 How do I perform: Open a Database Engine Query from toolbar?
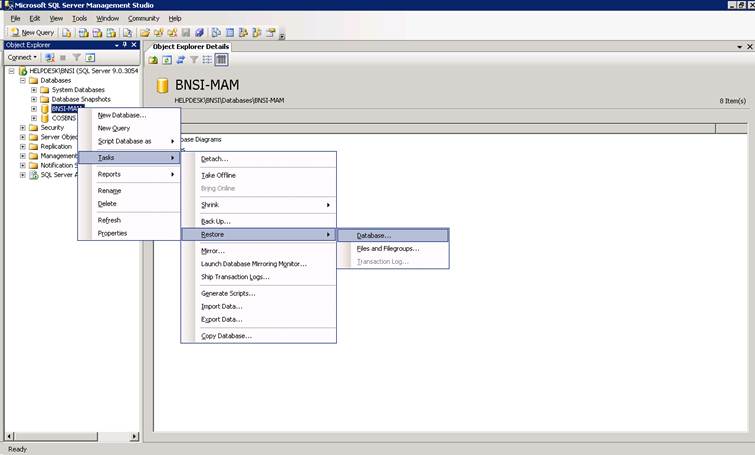click(67, 33)
